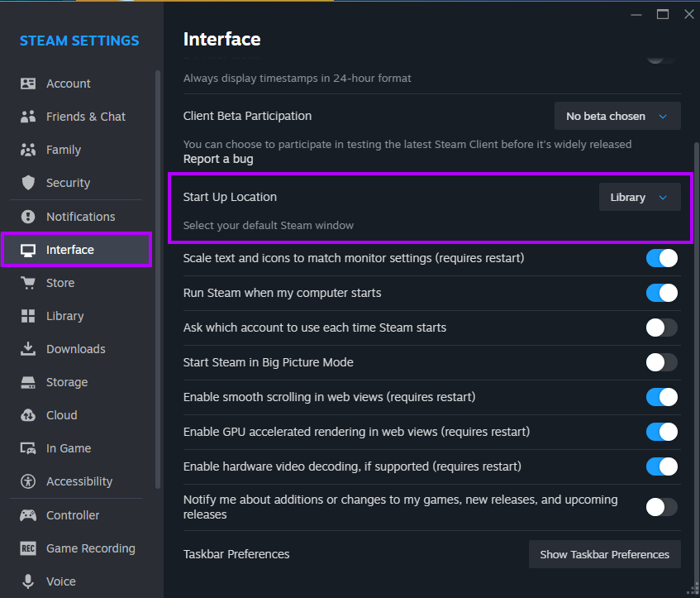Open the Accessibility settings category
This screenshot has width=700, height=598.
click(x=76, y=481)
